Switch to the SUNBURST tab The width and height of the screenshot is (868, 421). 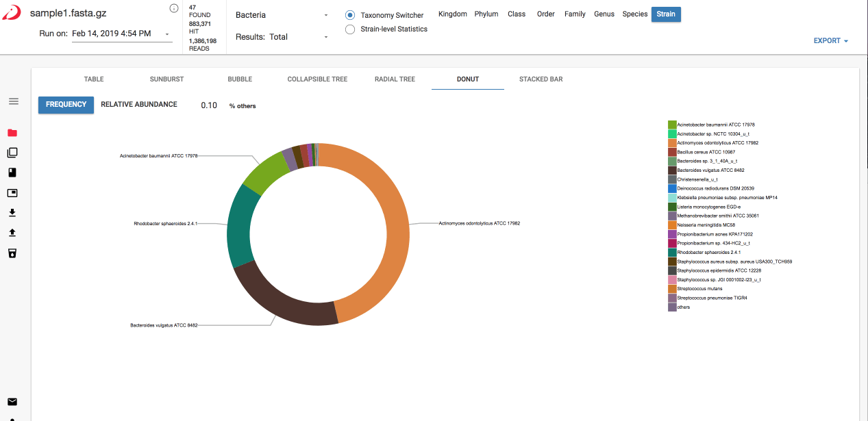click(x=166, y=79)
